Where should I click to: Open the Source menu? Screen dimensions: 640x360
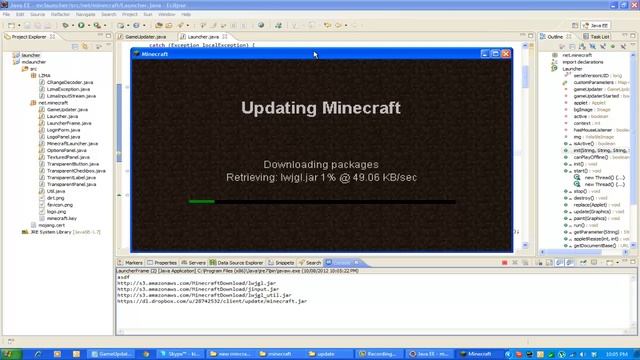(37, 14)
